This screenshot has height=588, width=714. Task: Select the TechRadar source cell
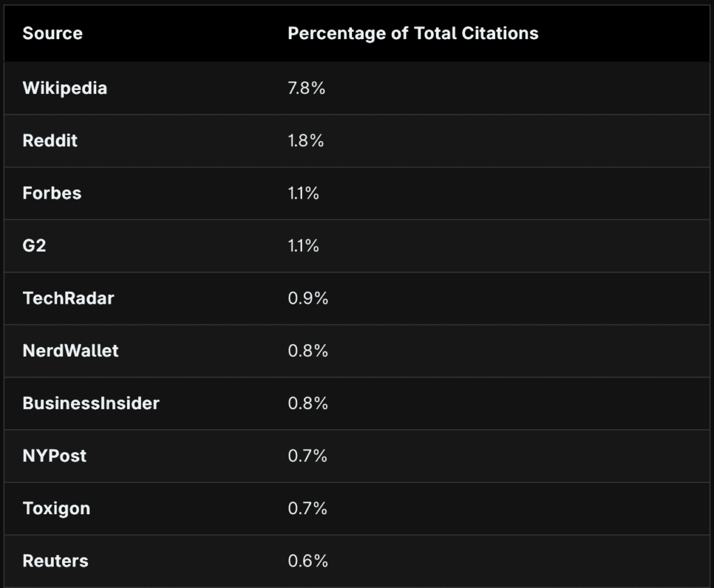pyautogui.click(x=68, y=298)
